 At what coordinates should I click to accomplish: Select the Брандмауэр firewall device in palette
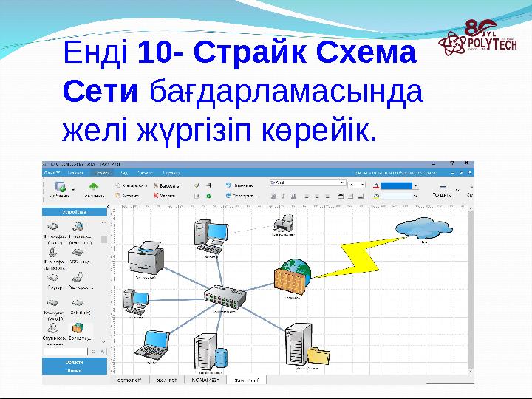click(79, 332)
